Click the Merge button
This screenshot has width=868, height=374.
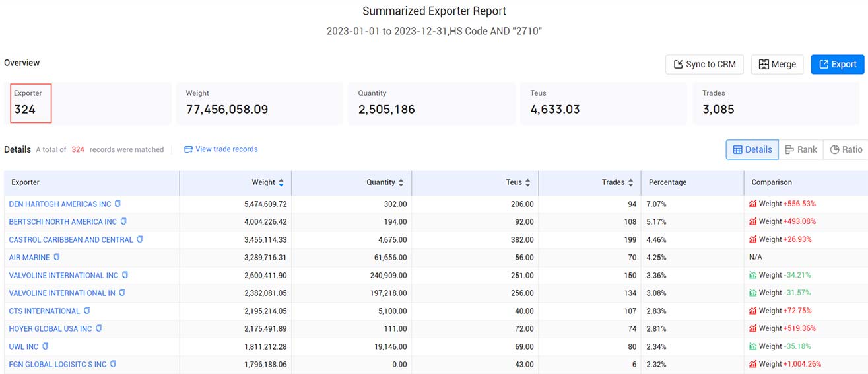(x=777, y=64)
